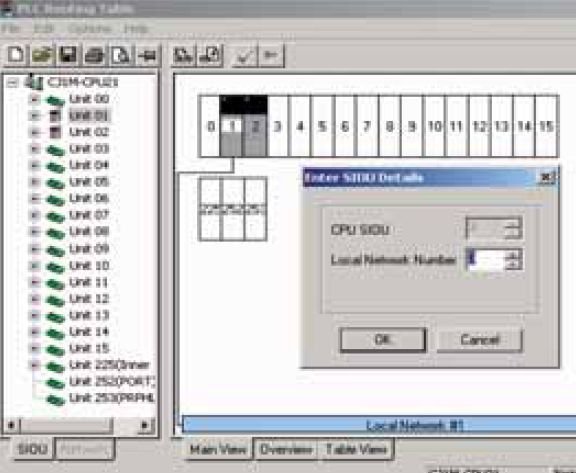This screenshot has width=576, height=473.
Task: Open the Edit menu
Action: click(44, 29)
